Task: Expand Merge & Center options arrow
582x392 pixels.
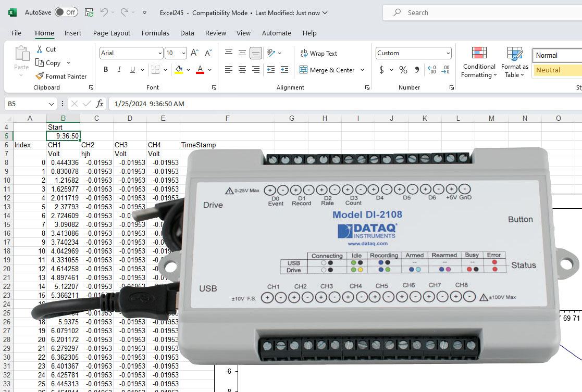Action: coord(362,70)
